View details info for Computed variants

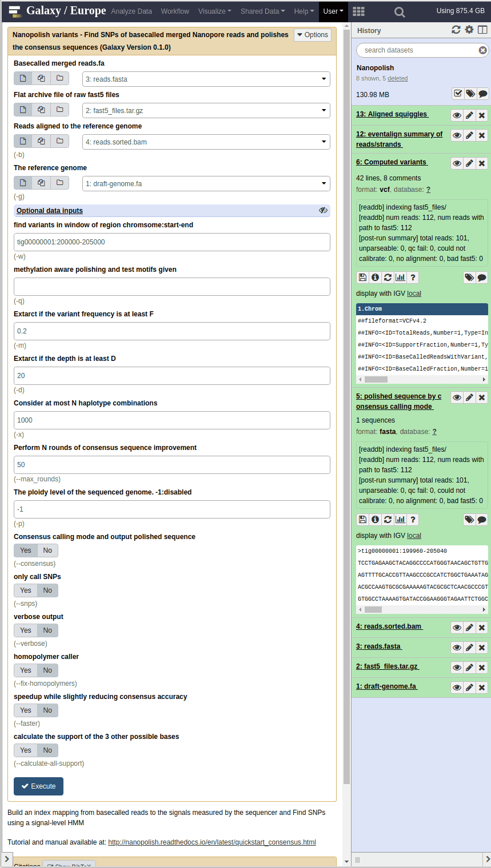coord(375,278)
